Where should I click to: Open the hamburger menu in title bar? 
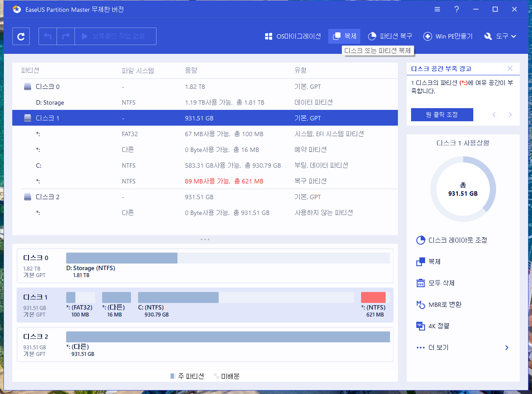click(437, 9)
